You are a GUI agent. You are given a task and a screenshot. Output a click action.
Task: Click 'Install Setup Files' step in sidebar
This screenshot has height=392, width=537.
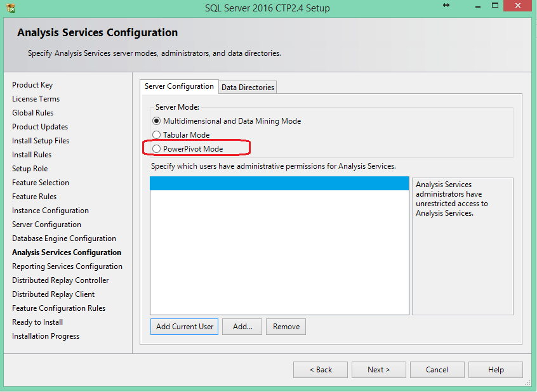[x=41, y=141]
